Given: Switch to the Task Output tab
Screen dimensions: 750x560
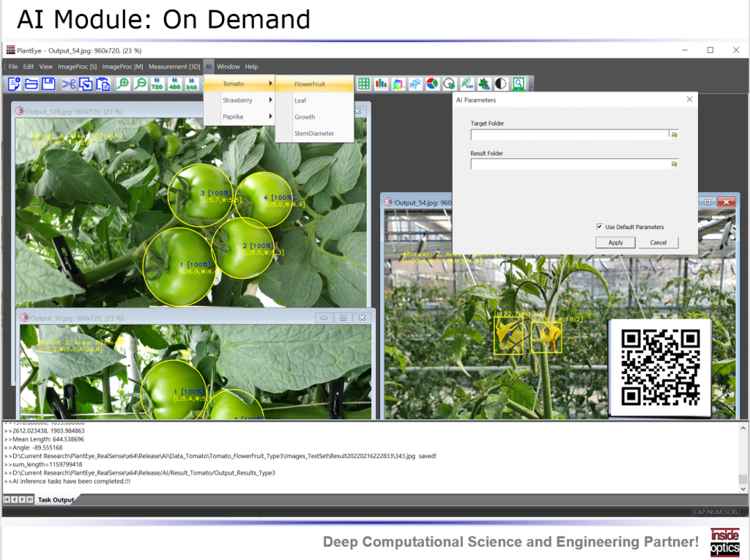Looking at the screenshot, I should click(x=56, y=499).
